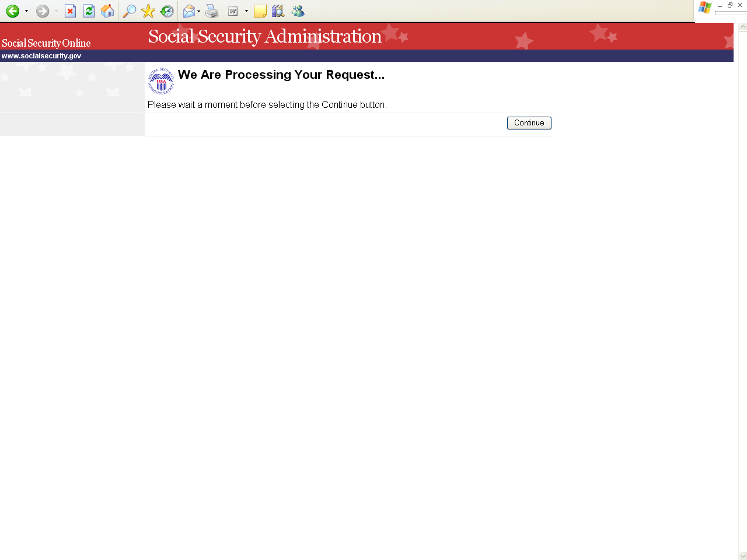Close the browser window
The width and height of the screenshot is (747, 560).
coord(740,5)
